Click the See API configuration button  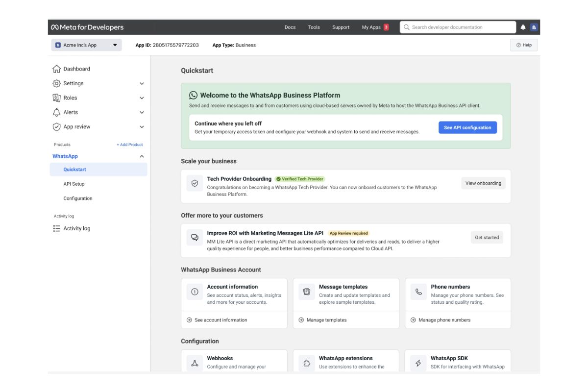click(467, 128)
